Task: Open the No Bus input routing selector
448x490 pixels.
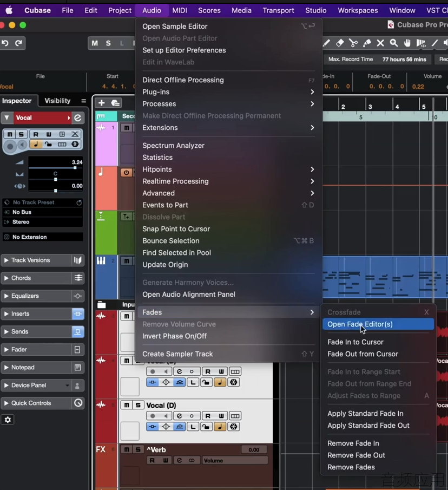Action: [x=43, y=212]
